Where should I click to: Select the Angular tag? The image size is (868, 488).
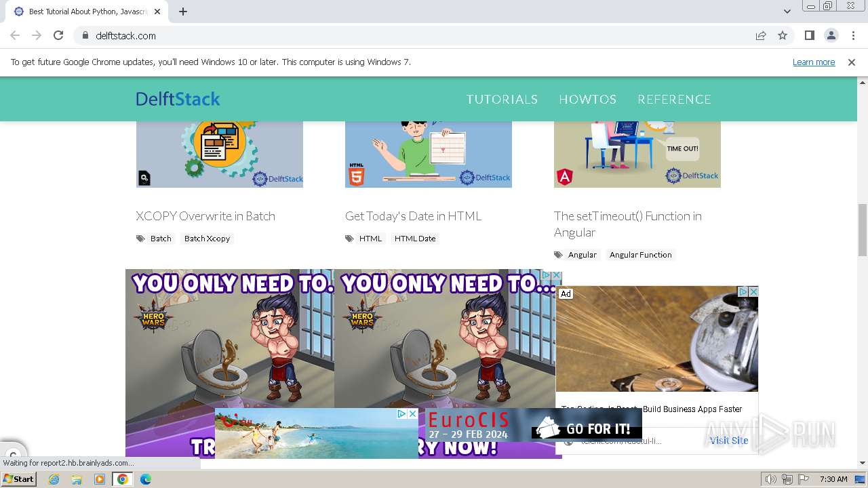click(x=583, y=255)
